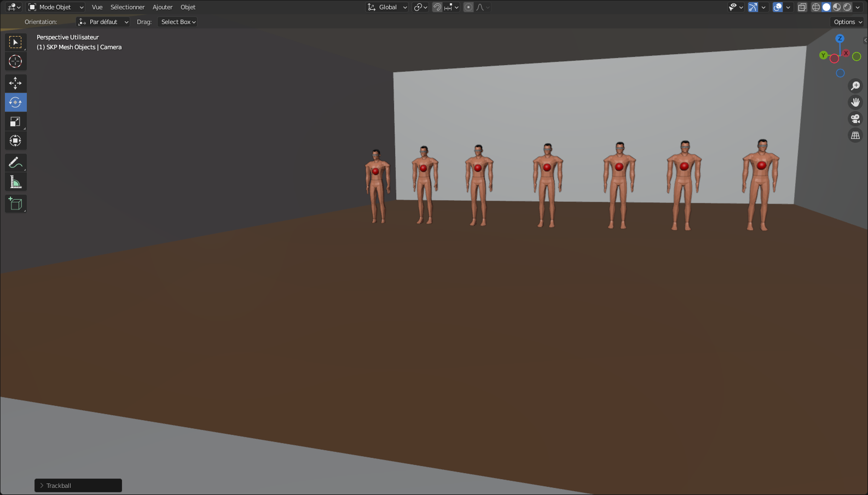Select the Move tool
The height and width of the screenshot is (495, 868).
tap(15, 83)
